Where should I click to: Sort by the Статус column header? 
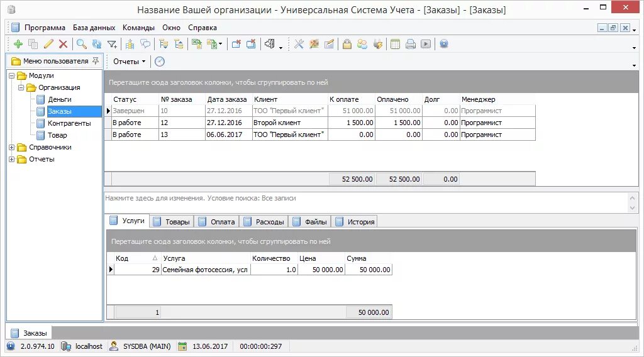tap(135, 99)
